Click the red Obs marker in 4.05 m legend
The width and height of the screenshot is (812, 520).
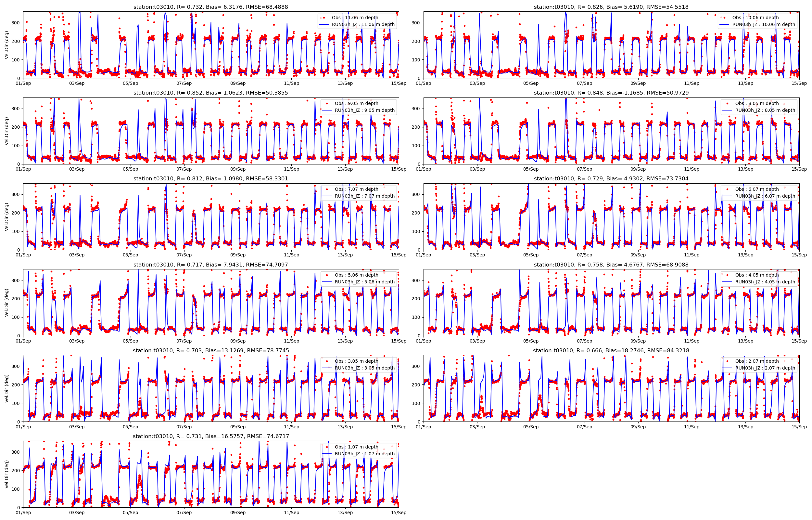coord(727,275)
